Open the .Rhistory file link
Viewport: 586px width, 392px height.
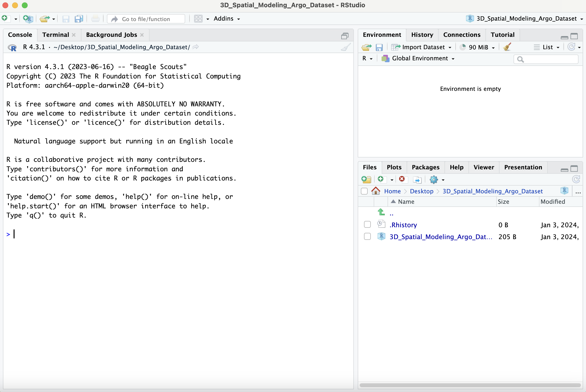[403, 225]
